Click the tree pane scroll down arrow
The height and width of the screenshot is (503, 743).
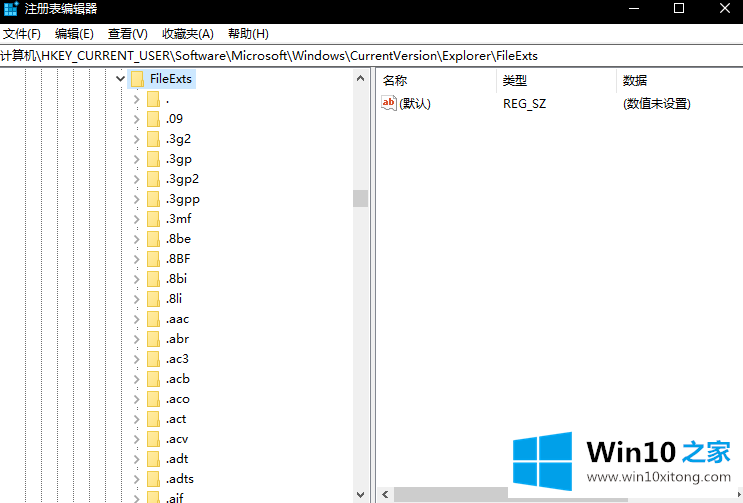click(361, 495)
